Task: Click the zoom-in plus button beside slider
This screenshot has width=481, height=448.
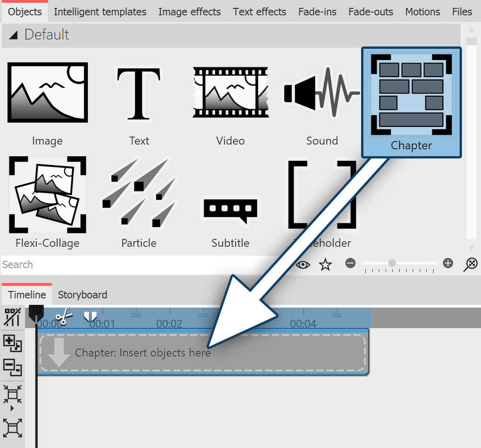Action: [x=448, y=264]
